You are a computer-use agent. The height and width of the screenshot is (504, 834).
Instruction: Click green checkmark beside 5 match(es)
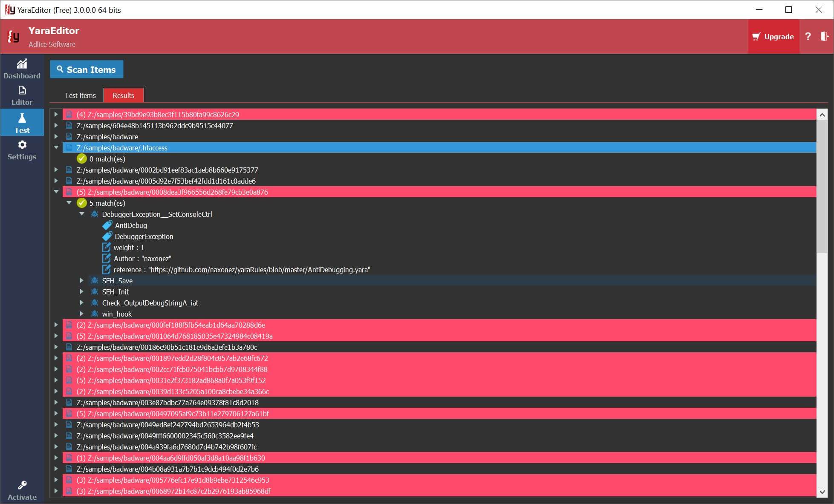(x=82, y=203)
